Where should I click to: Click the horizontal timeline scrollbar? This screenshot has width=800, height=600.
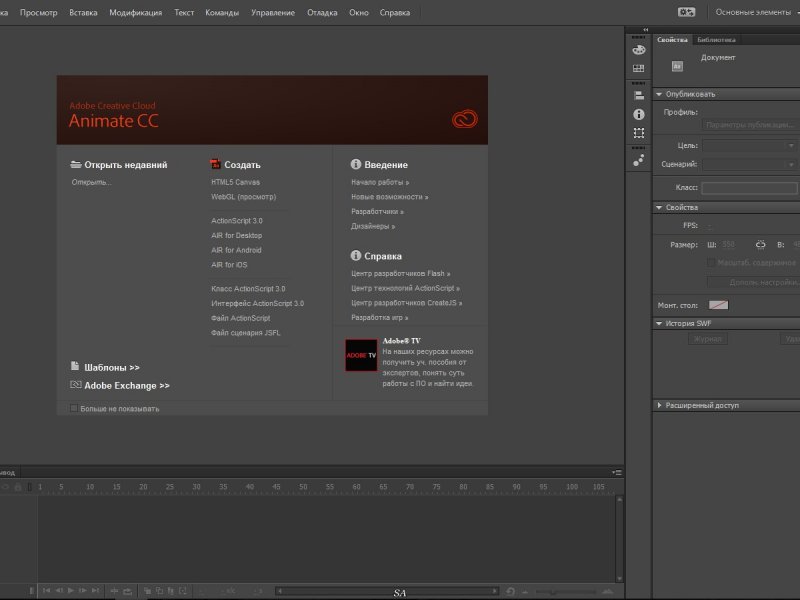pos(388,591)
